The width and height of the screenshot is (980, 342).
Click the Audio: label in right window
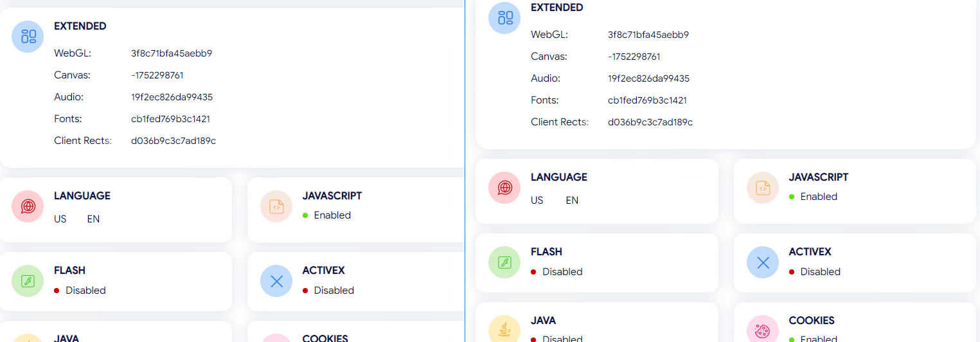point(546,78)
